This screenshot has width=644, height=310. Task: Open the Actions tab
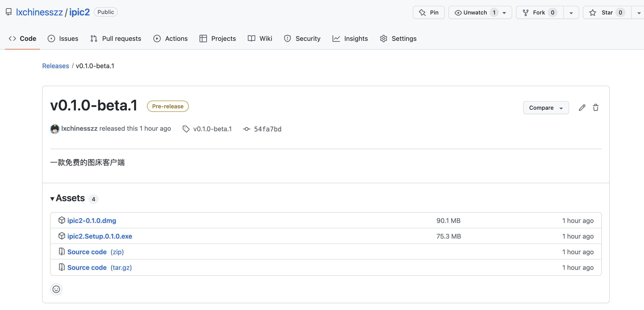171,39
